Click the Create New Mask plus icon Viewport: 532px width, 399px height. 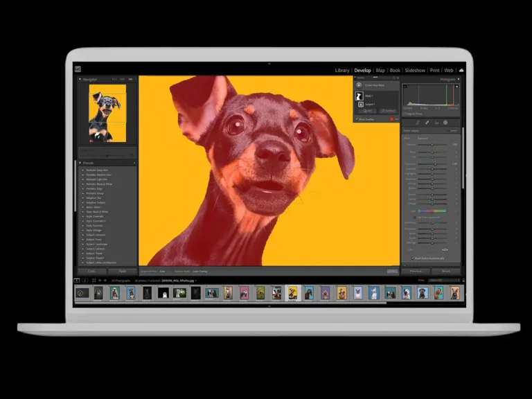[x=359, y=85]
